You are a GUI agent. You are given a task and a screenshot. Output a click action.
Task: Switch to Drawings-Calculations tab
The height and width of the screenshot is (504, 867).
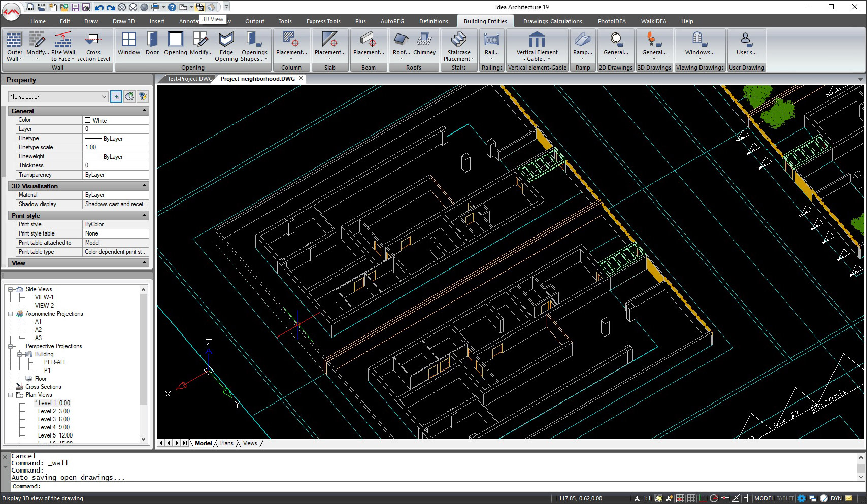552,21
